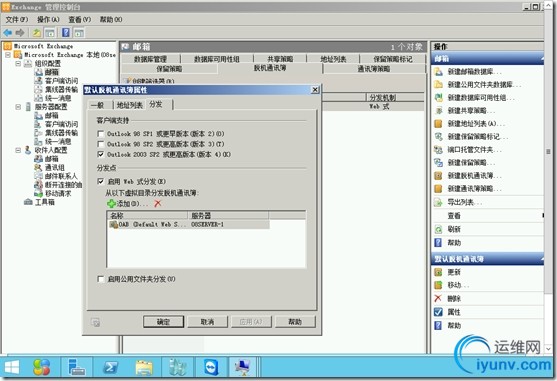Click 取消 button in dialog

[x=207, y=322]
